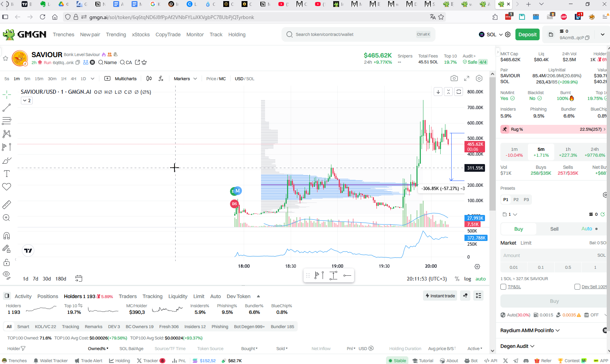Screen dimensions: 610x364
Task: Copy the SAVIOUR contract address
Action: point(78,63)
